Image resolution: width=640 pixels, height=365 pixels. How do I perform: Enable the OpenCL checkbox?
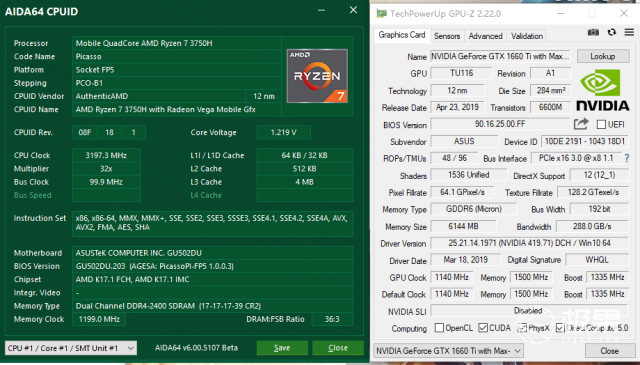(439, 327)
